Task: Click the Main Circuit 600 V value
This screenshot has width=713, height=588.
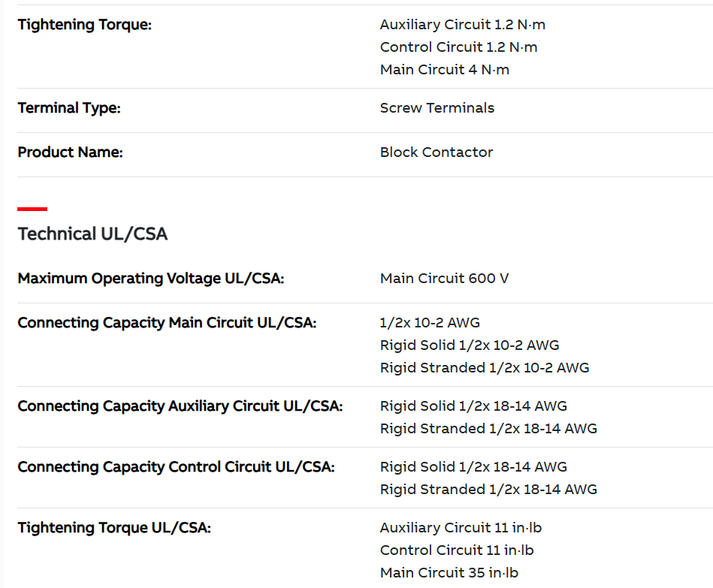Action: point(444,279)
